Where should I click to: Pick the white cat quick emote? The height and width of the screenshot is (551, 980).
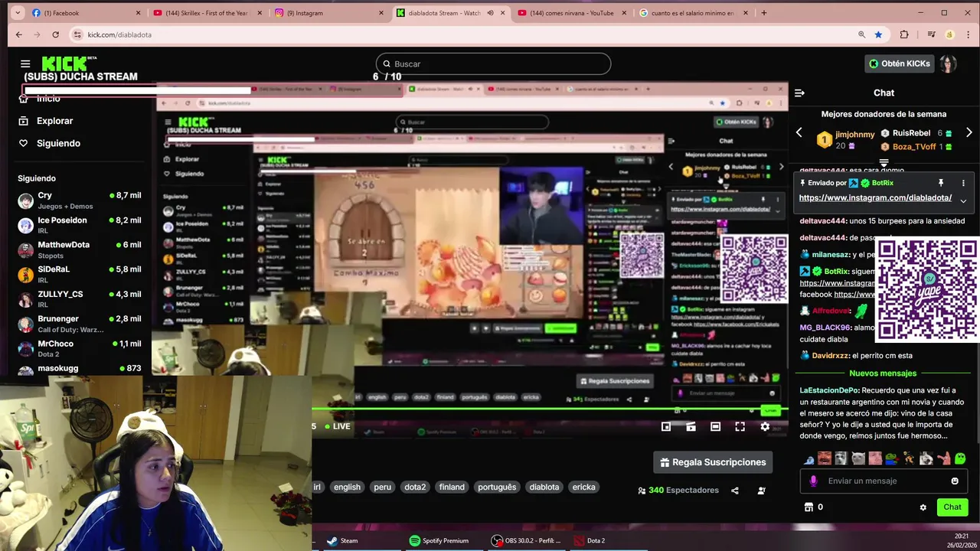858,458
